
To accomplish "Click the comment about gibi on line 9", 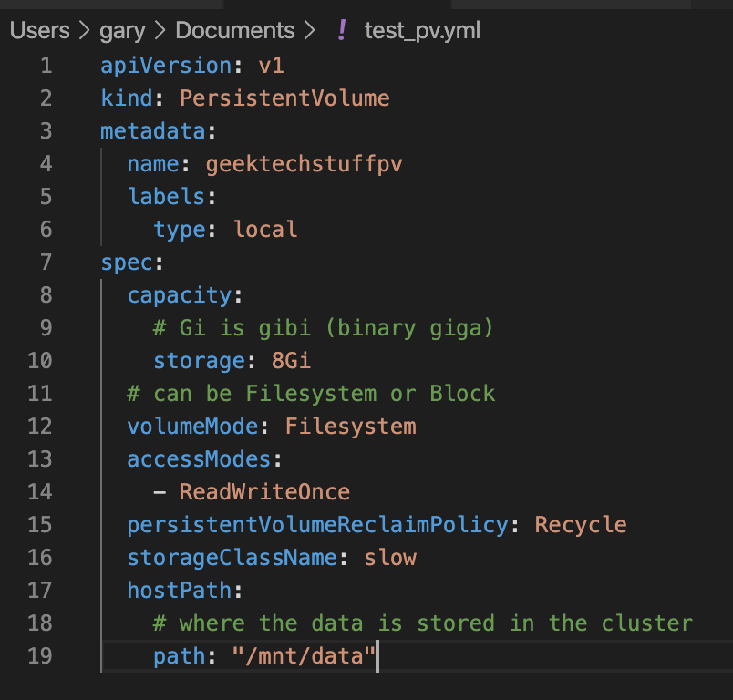I will click(324, 327).
